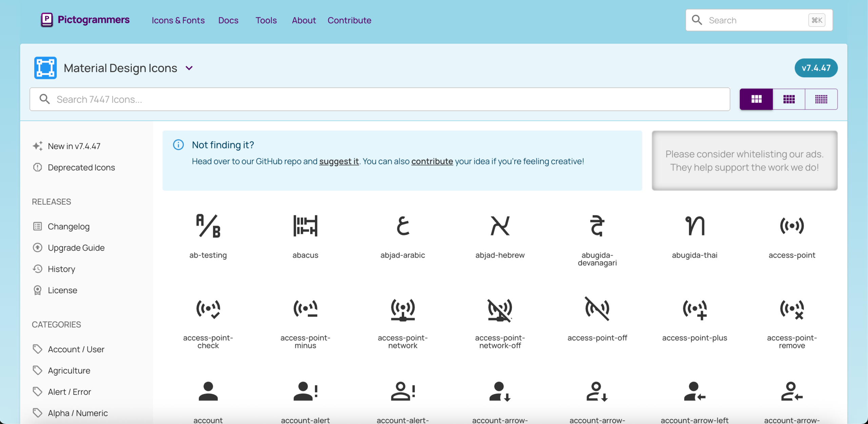Click the Pictogrammers brand name
Screen dimensions: 868x424
click(94, 20)
